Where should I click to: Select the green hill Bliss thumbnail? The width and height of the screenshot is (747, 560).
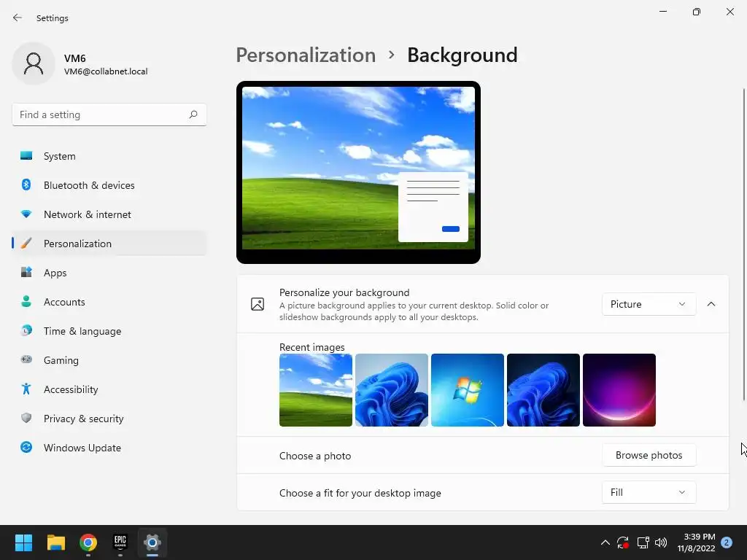pyautogui.click(x=316, y=390)
